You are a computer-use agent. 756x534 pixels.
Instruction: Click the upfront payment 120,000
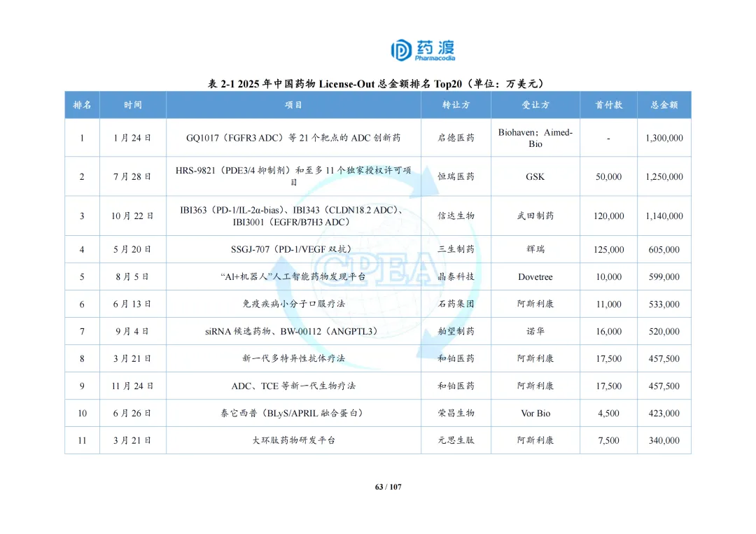(608, 216)
